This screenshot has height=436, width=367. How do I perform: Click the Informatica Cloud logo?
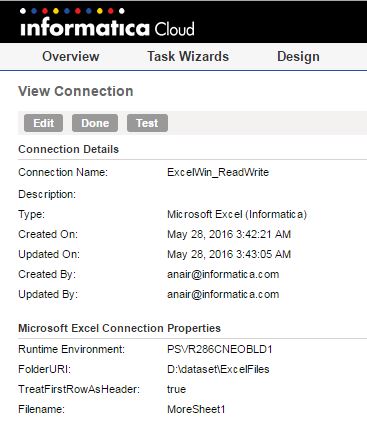point(107,22)
